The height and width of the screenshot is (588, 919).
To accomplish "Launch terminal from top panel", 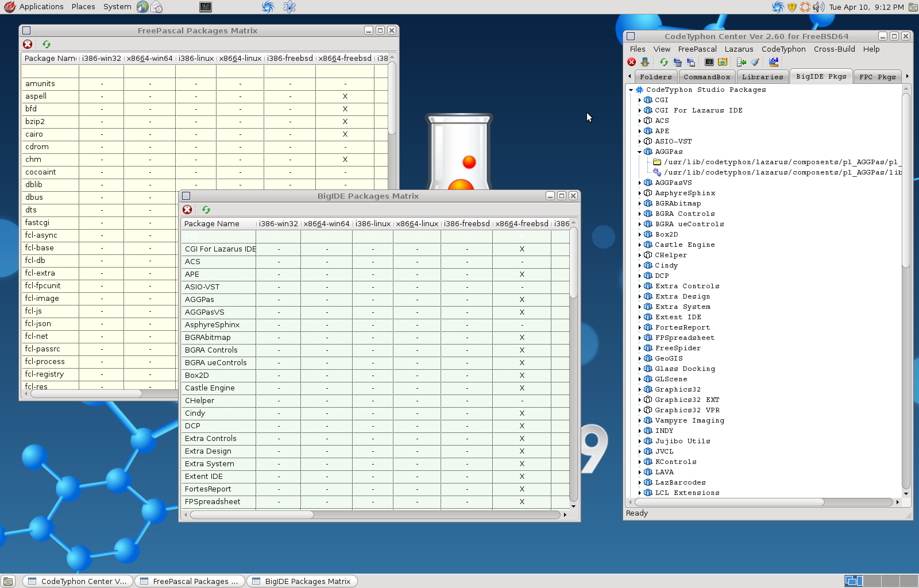I will [x=206, y=7].
